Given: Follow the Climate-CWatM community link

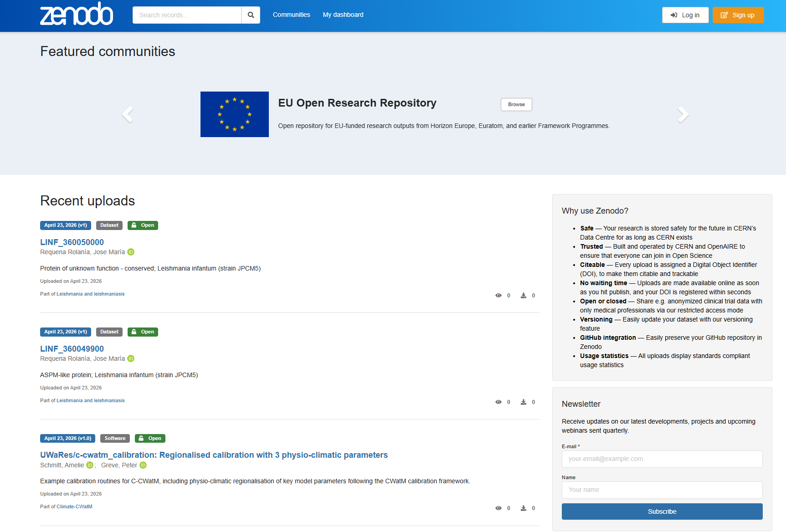Looking at the screenshot, I should tap(74, 506).
